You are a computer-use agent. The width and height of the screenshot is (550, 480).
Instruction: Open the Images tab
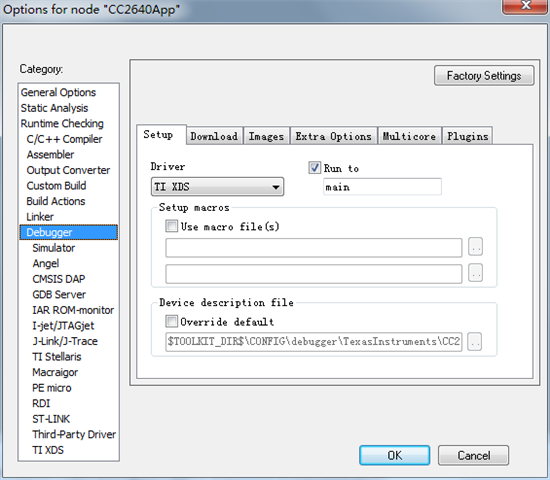coord(266,136)
